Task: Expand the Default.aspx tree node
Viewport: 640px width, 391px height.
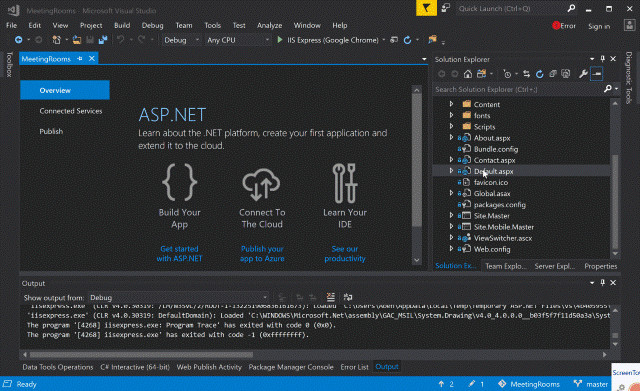Action: tap(451, 171)
